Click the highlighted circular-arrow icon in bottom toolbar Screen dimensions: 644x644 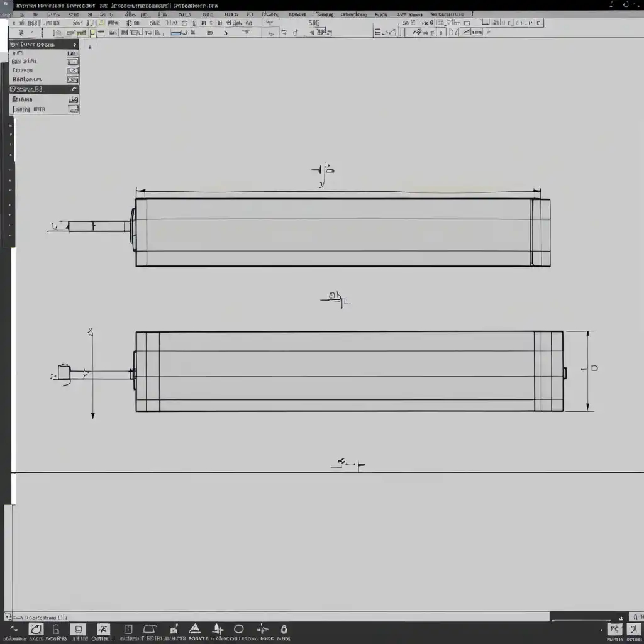[36, 629]
